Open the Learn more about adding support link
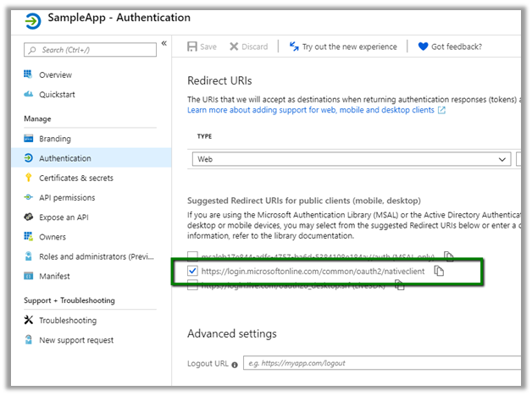The height and width of the screenshot is (396, 532). point(311,110)
